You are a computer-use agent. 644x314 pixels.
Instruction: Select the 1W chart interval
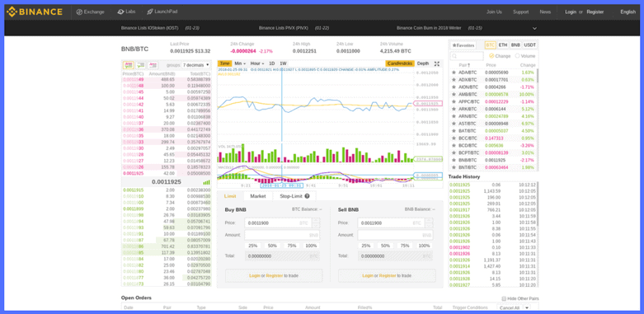point(283,63)
